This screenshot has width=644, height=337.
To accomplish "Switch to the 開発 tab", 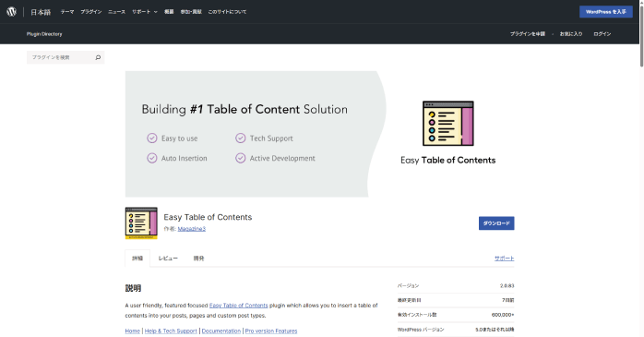I will pyautogui.click(x=198, y=259).
